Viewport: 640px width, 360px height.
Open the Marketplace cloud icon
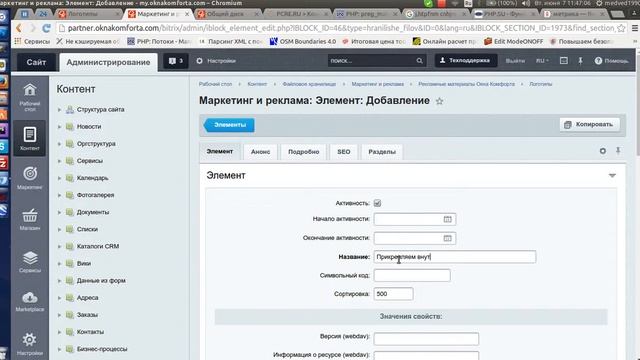[30, 301]
